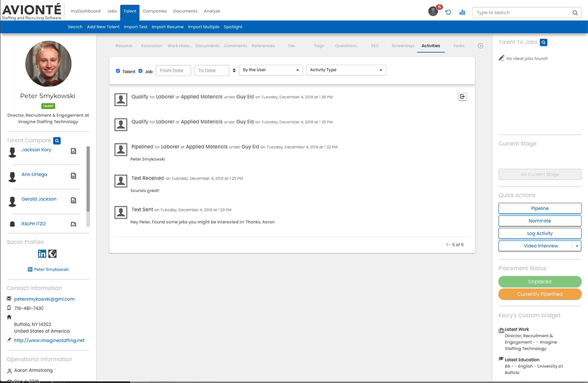588x383 pixels.
Task: Open the Analyze menu
Action: point(212,11)
